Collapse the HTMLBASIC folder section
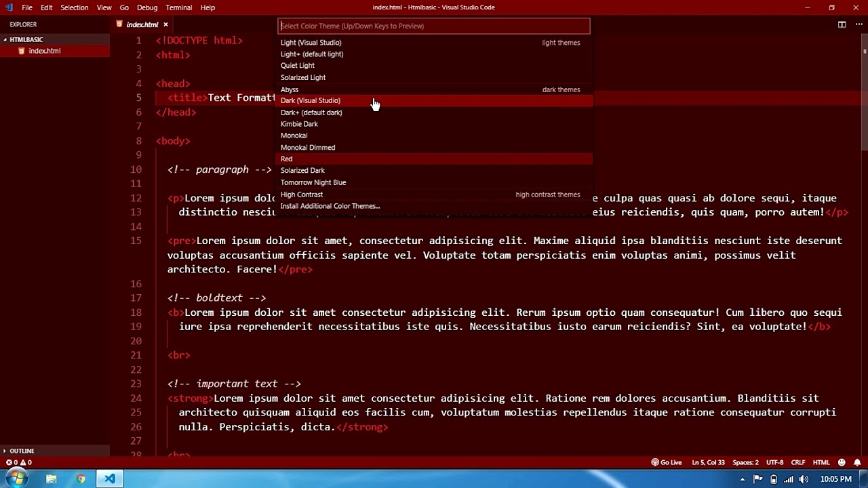The width and height of the screenshot is (868, 488). 55,39
